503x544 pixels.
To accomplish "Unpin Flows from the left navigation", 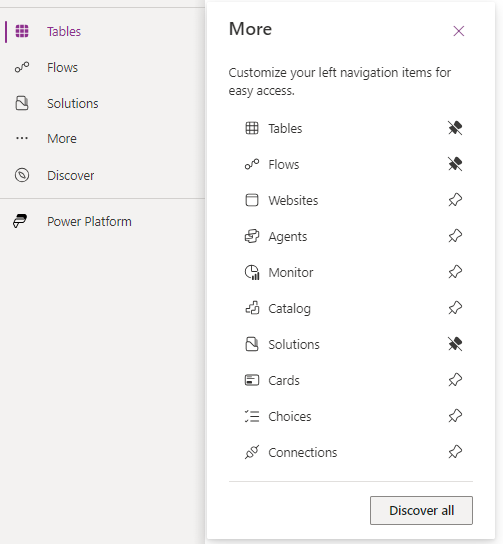I will tap(455, 164).
